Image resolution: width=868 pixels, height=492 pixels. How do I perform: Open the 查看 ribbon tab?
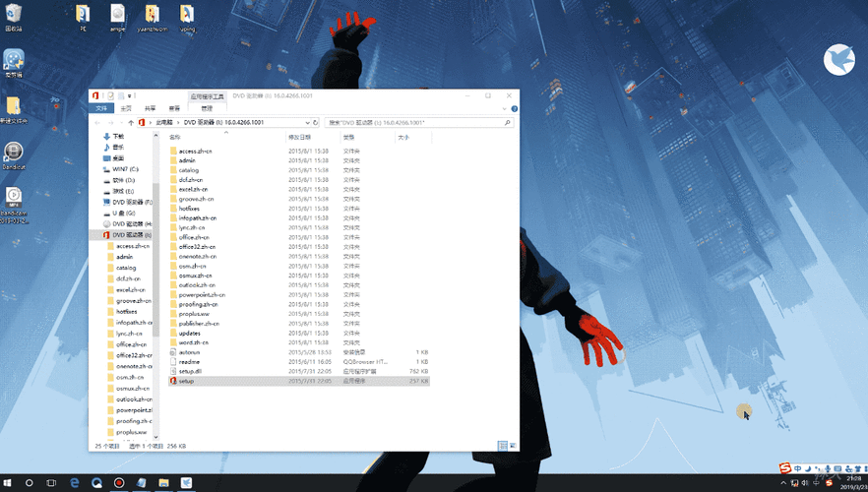(x=174, y=108)
